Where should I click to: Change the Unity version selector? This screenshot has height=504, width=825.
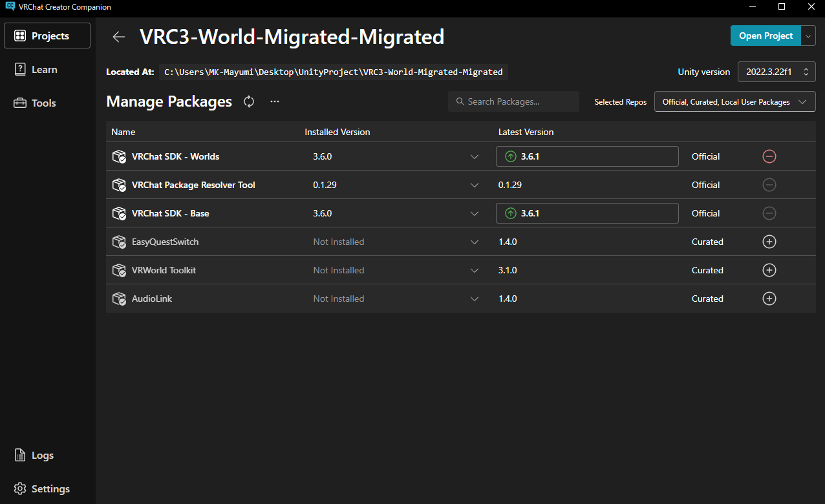777,72
